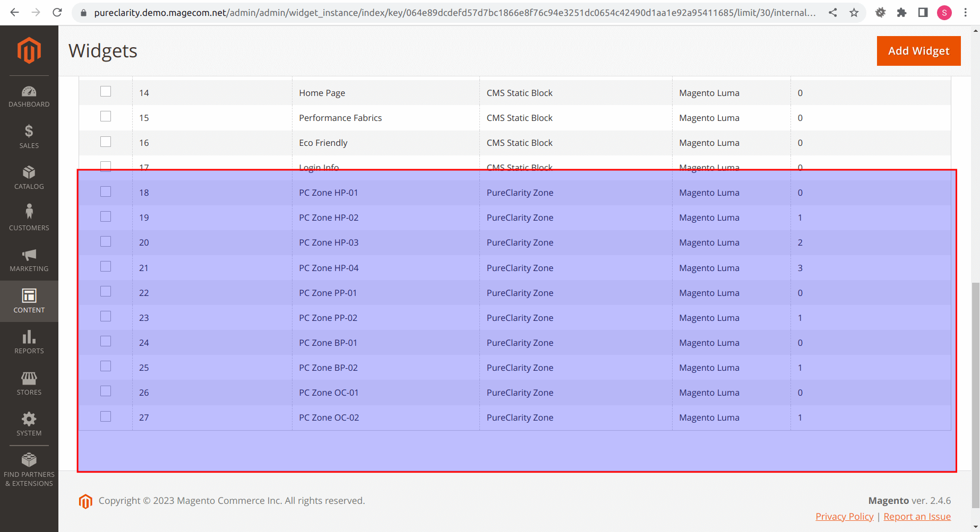Check the PC Zone HP-03 row box
The height and width of the screenshot is (532, 980).
[x=106, y=241]
